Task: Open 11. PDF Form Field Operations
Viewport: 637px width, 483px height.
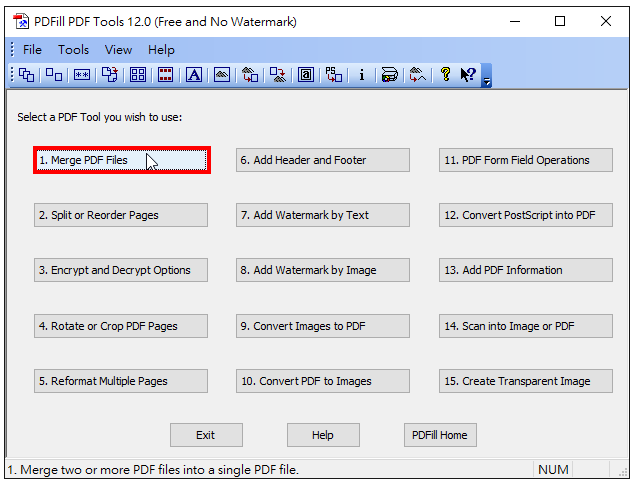Action: 526,160
